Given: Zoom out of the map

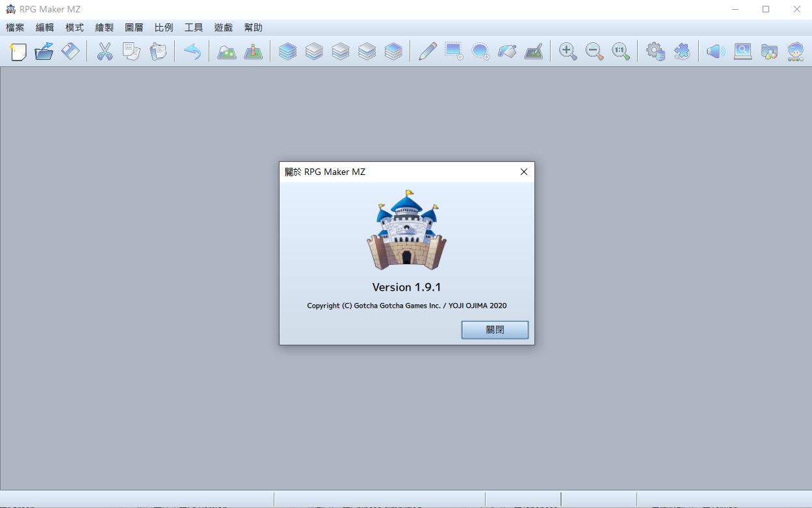Looking at the screenshot, I should point(594,51).
